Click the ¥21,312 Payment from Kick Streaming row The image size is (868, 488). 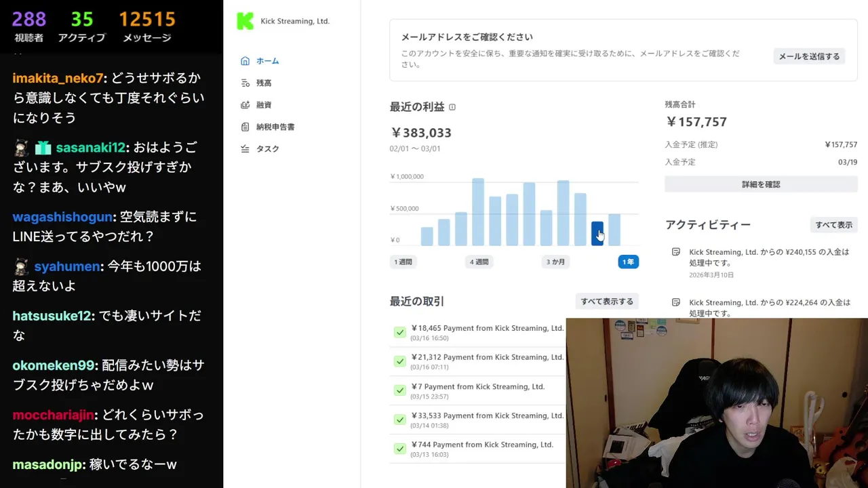coord(477,361)
